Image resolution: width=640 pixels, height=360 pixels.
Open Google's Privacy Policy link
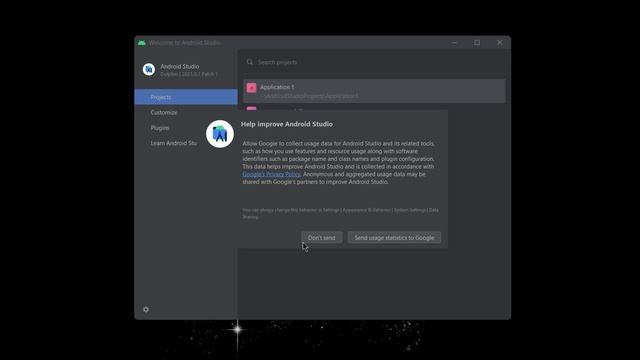(x=271, y=174)
